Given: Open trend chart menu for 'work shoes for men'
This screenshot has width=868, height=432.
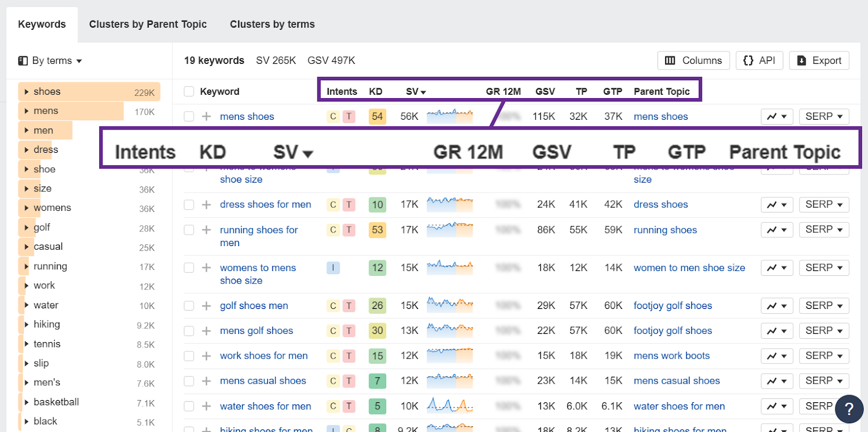Looking at the screenshot, I should (x=777, y=356).
